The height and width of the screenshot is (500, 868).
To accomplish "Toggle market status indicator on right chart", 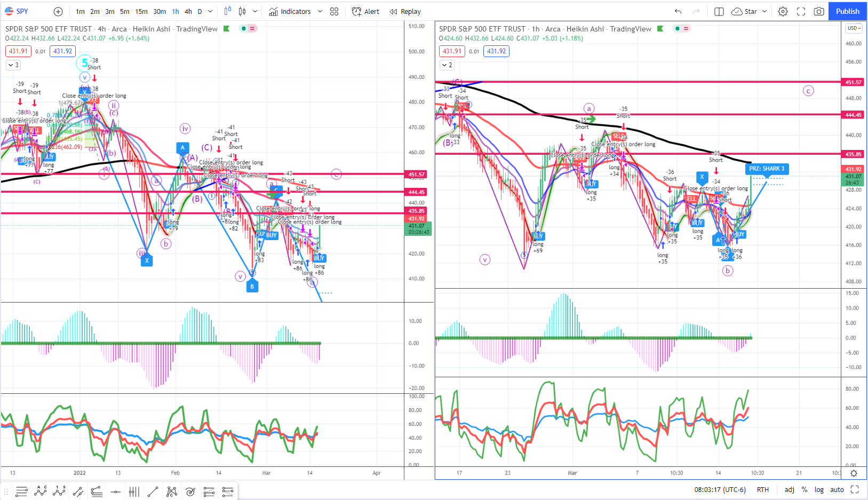I will pos(678,28).
